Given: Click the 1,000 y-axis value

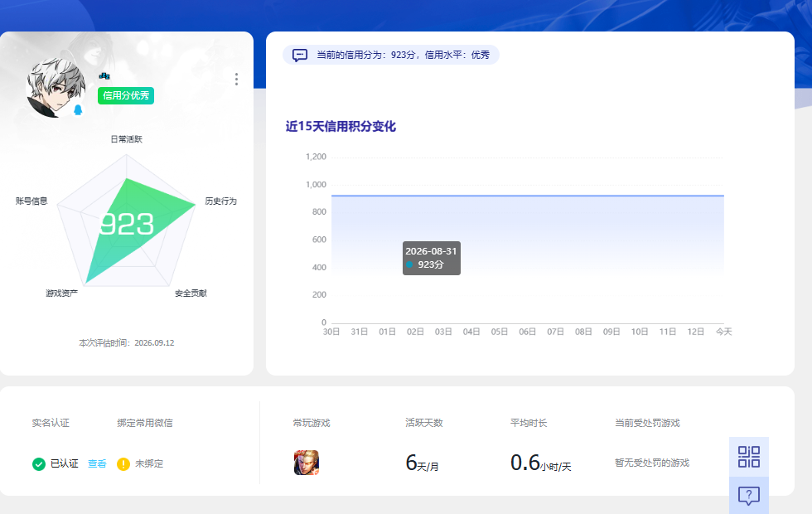Looking at the screenshot, I should tap(316, 184).
